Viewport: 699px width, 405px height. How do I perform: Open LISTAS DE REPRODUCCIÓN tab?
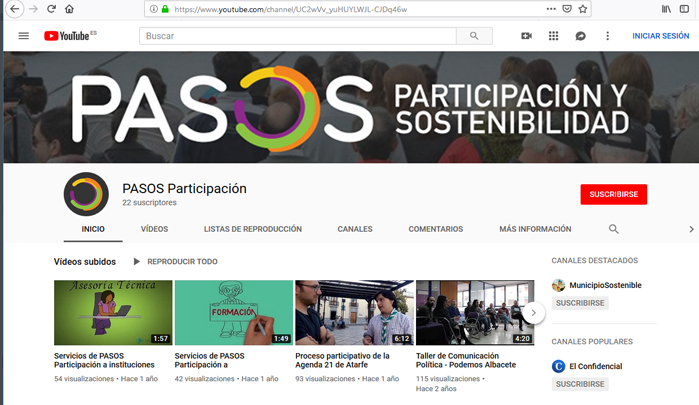(253, 229)
